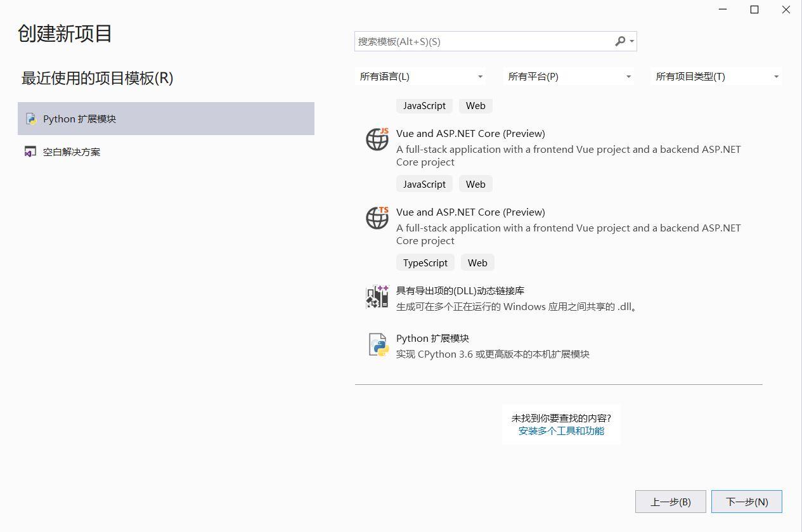Click the Python icon beside recent Python 扩展模块

coord(30,119)
